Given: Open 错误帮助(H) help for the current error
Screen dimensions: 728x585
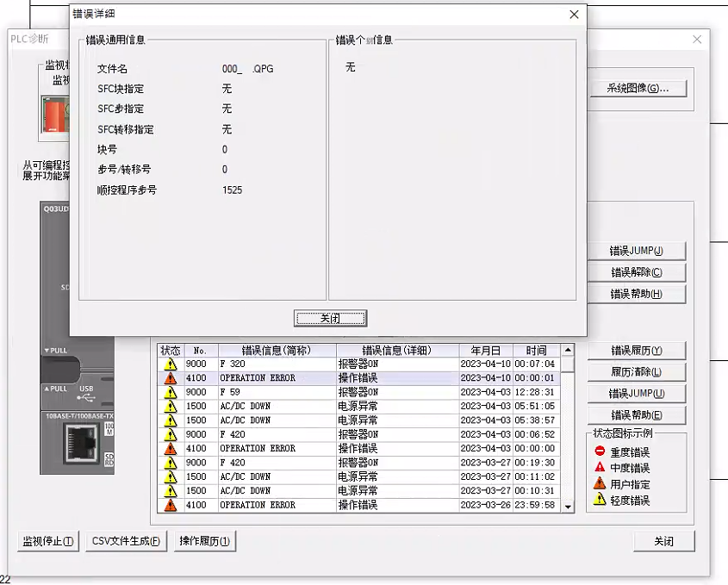Looking at the screenshot, I should (636, 294).
